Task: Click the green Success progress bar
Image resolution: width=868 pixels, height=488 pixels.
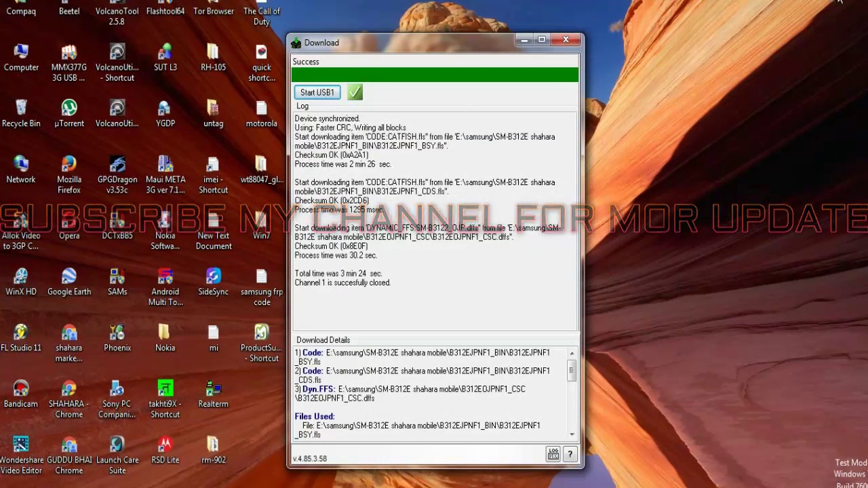Action: [x=435, y=75]
